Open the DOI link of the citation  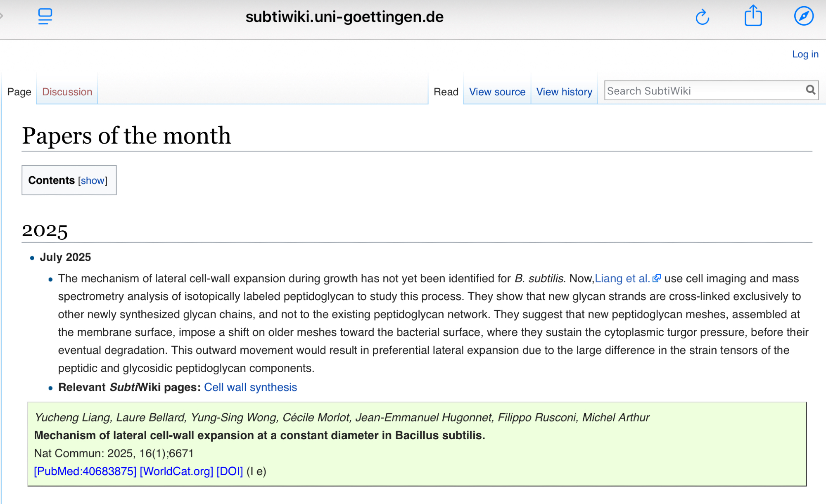[x=230, y=471]
